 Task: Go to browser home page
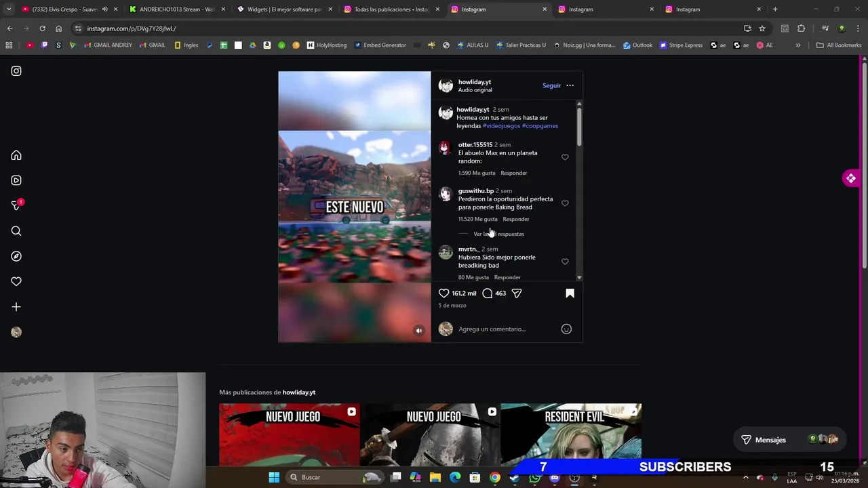click(58, 28)
